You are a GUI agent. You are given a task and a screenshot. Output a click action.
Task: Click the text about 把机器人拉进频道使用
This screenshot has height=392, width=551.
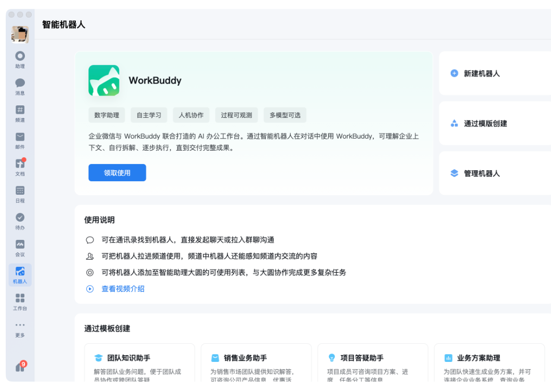[x=209, y=256]
